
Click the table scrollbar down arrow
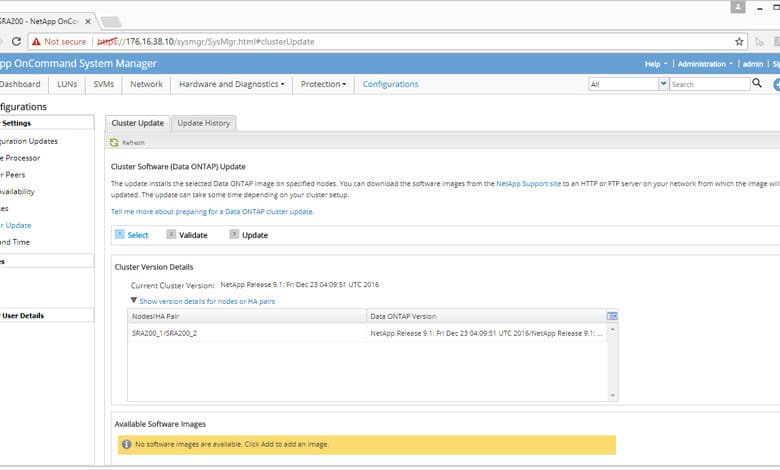click(x=612, y=395)
